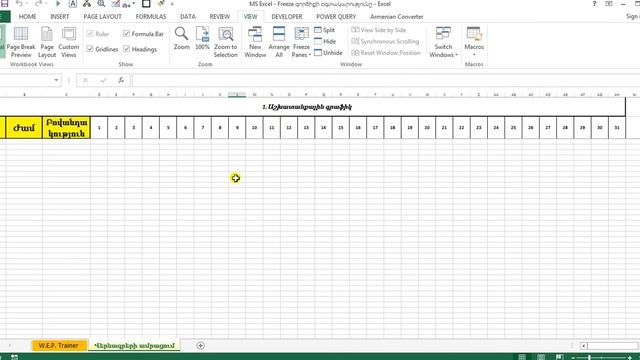The width and height of the screenshot is (640, 360).
Task: Click in the formula bar input field
Action: (x=385, y=80)
